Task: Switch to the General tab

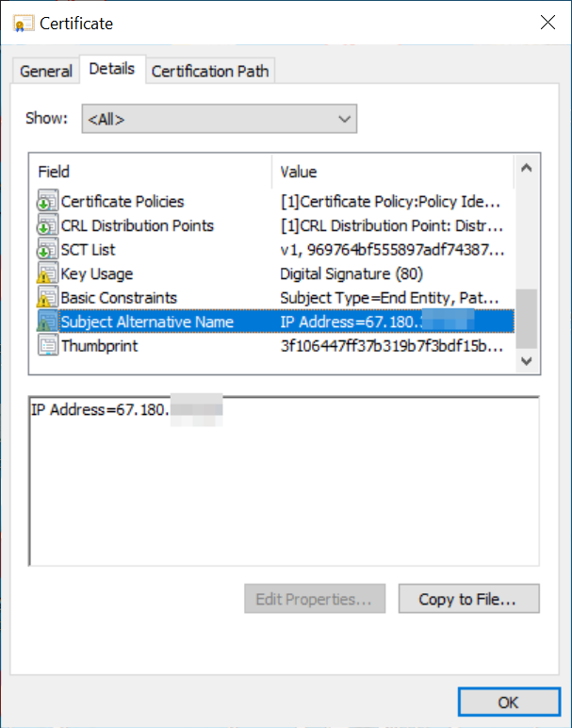Action: (x=46, y=71)
